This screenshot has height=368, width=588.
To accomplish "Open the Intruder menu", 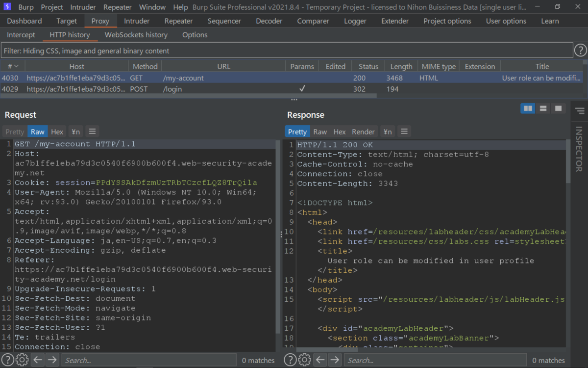I will click(x=83, y=7).
